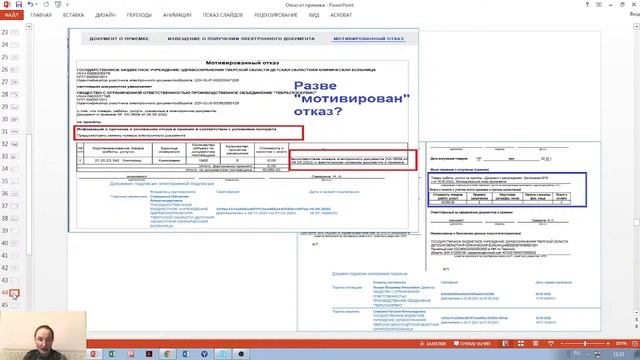Open the ACROBAT ribbon tab
640x360 pixels.
tap(341, 15)
